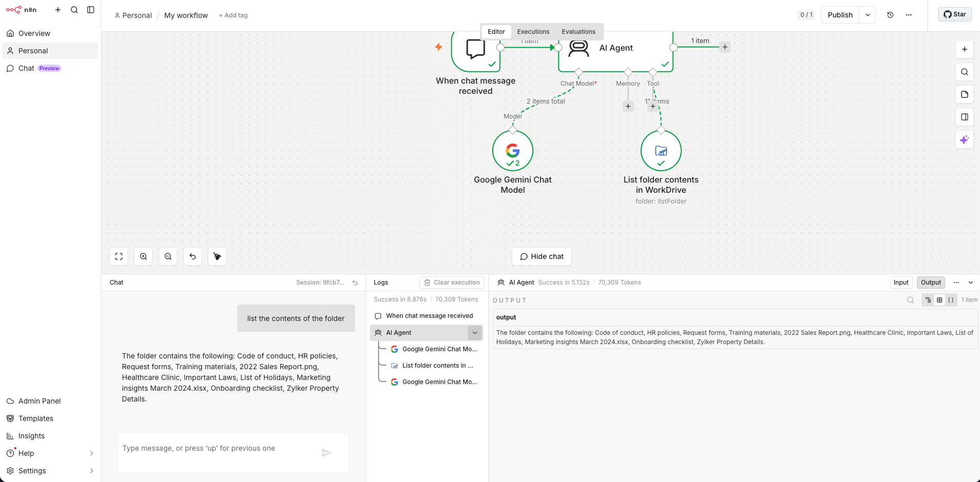This screenshot has width=980, height=482.
Task: Add a node with canvas plus button
Action: (x=965, y=49)
